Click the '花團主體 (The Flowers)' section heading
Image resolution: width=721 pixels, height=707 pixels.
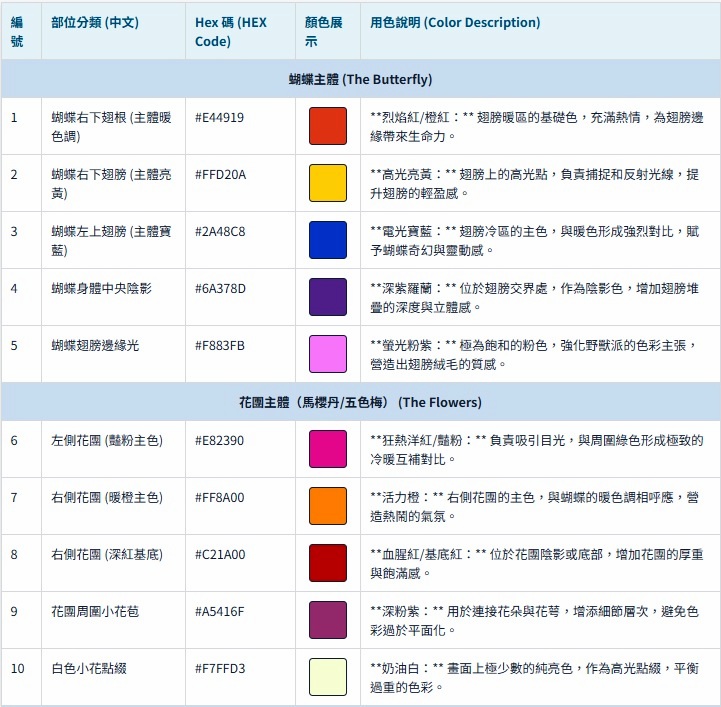[360, 402]
